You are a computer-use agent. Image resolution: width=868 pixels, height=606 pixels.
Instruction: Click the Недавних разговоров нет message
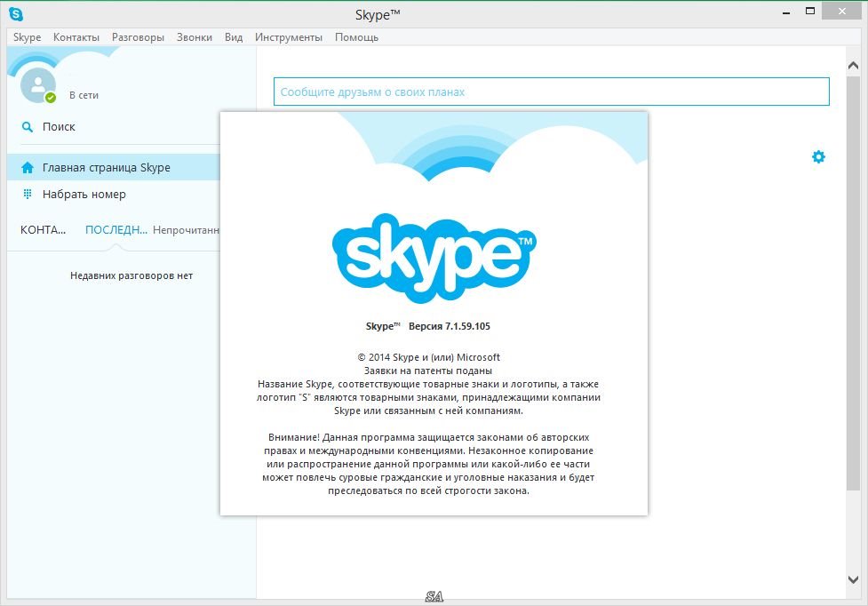[x=131, y=275]
